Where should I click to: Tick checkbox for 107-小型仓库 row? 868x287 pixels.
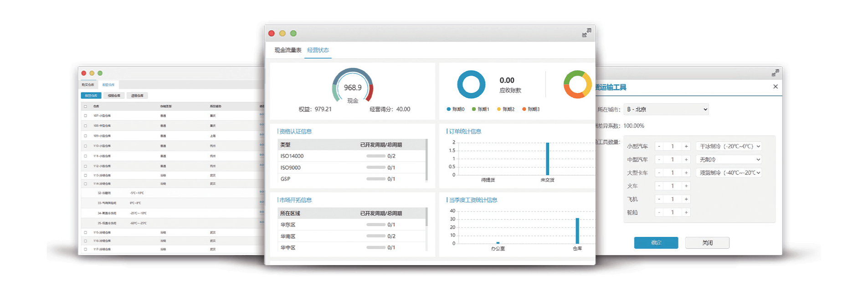[85, 116]
